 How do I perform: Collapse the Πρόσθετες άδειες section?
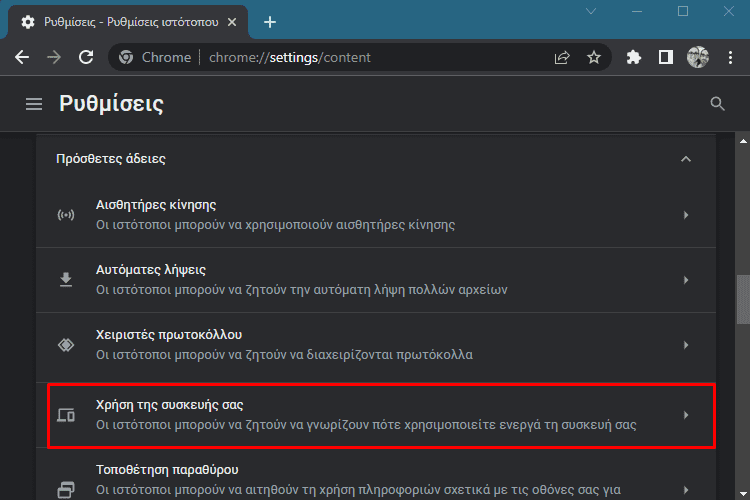(x=686, y=159)
